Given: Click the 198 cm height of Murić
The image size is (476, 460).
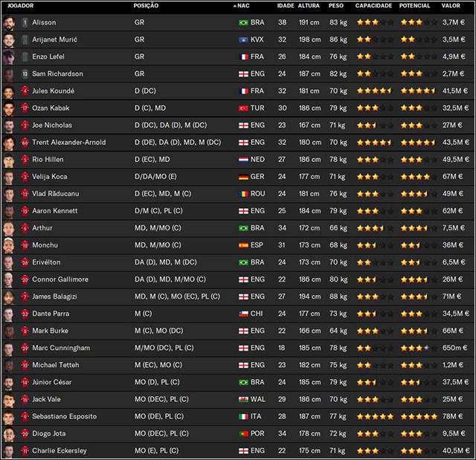Looking at the screenshot, I should tap(310, 39).
